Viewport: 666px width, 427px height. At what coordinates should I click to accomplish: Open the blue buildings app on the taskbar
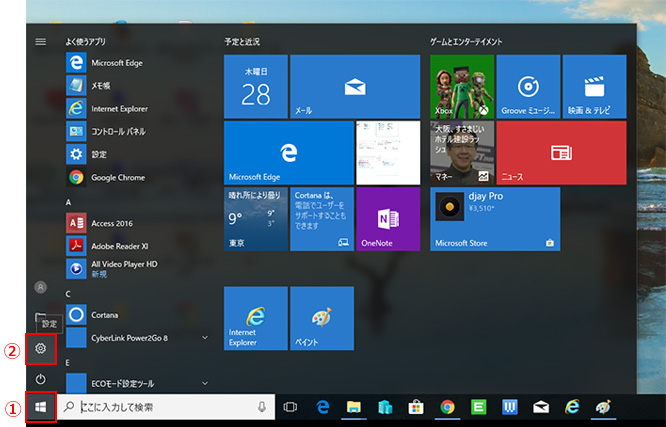point(385,407)
